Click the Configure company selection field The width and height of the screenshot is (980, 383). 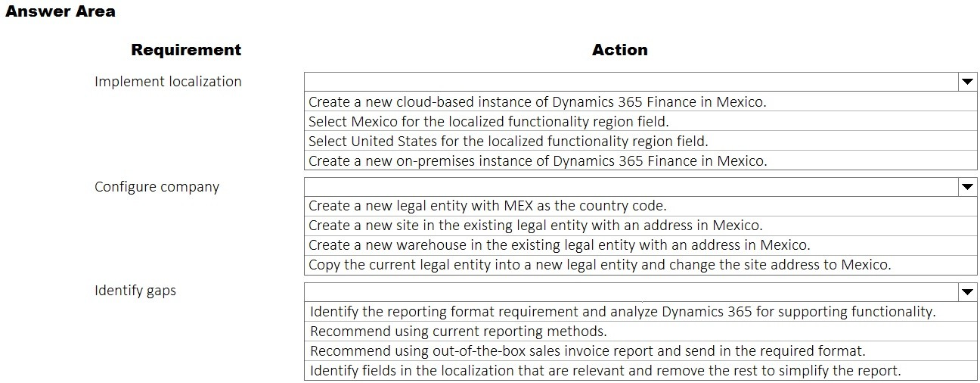coord(631,187)
